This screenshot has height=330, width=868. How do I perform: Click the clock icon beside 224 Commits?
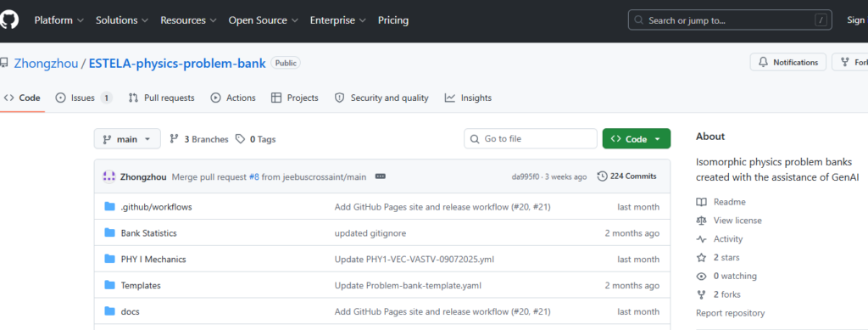pos(603,176)
